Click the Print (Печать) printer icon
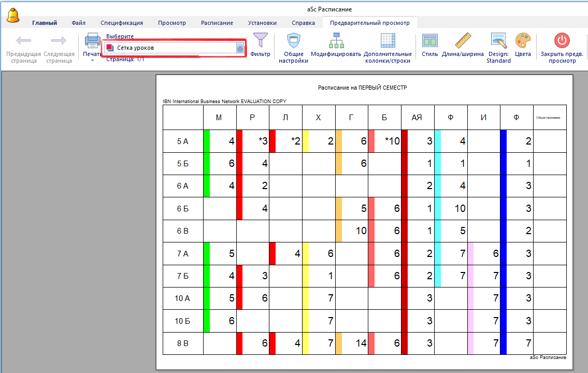588x373 pixels. click(93, 41)
